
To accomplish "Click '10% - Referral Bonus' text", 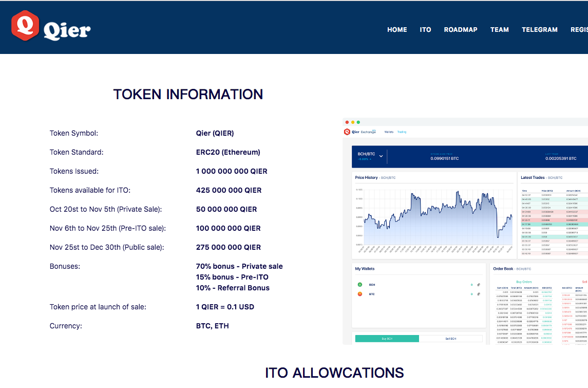I will 233,288.
